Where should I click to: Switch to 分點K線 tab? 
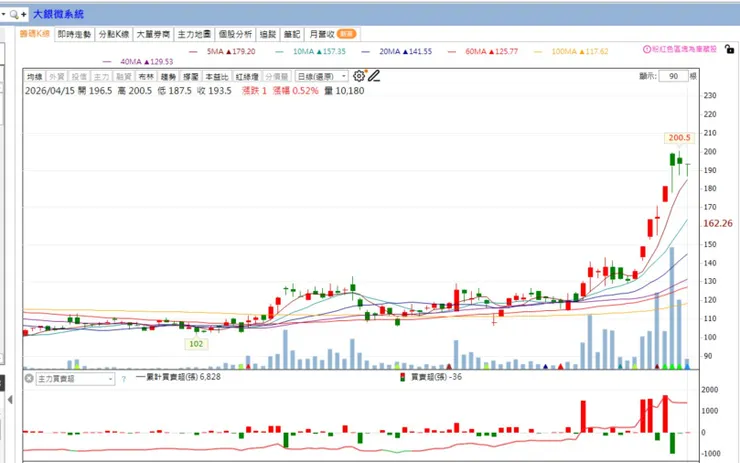[x=114, y=34]
